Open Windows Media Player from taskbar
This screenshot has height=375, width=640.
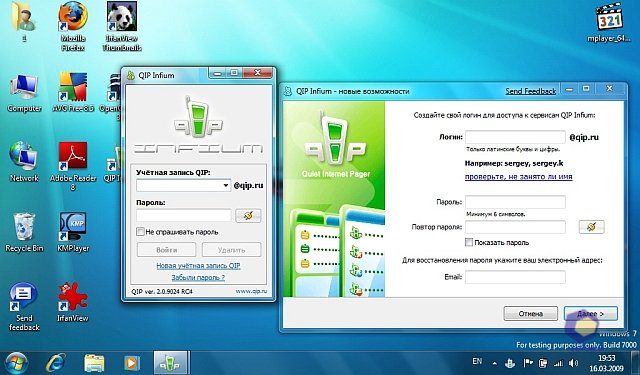(132, 363)
